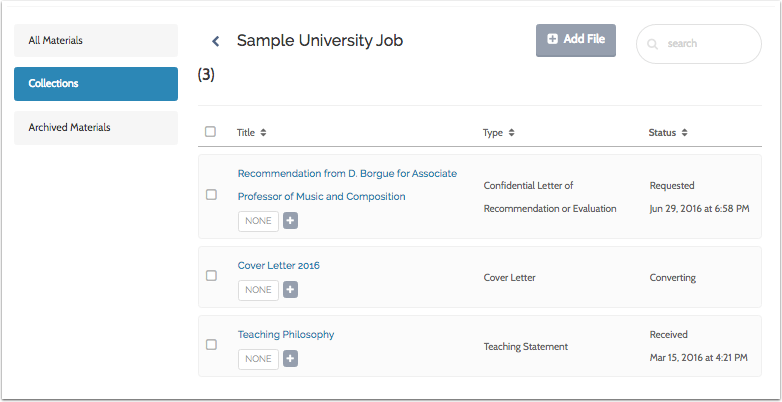The image size is (782, 402).
Task: Open the Teaching Philosophy document link
Action: 286,334
